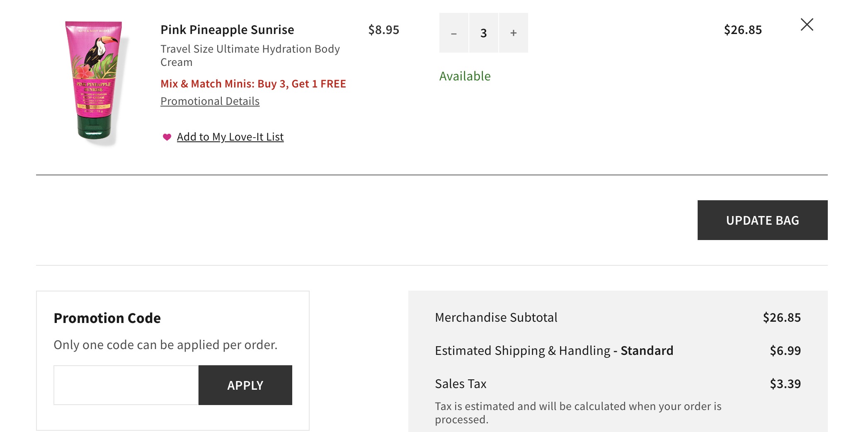Open the Promotional Details link
The width and height of the screenshot is (868, 432).
[x=210, y=101]
